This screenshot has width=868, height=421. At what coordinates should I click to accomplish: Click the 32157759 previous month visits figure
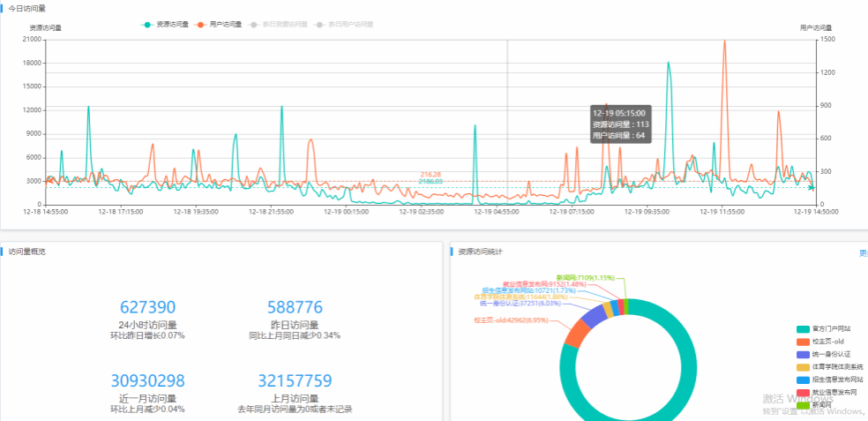pyautogui.click(x=296, y=381)
